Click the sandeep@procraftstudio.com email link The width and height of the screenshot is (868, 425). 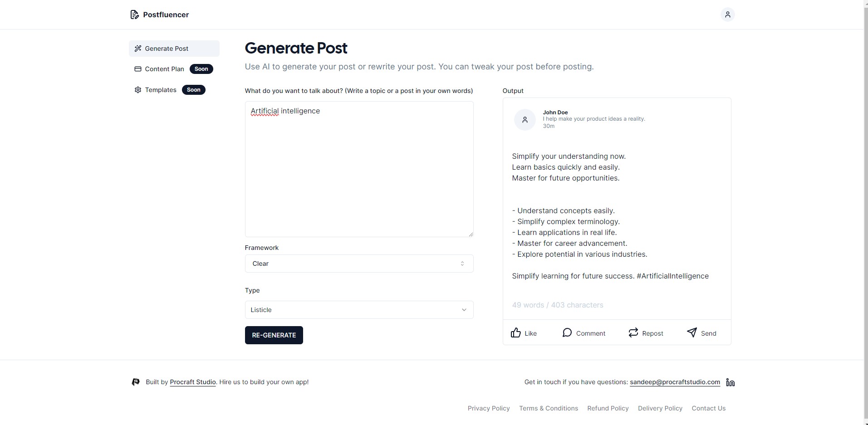pos(675,382)
